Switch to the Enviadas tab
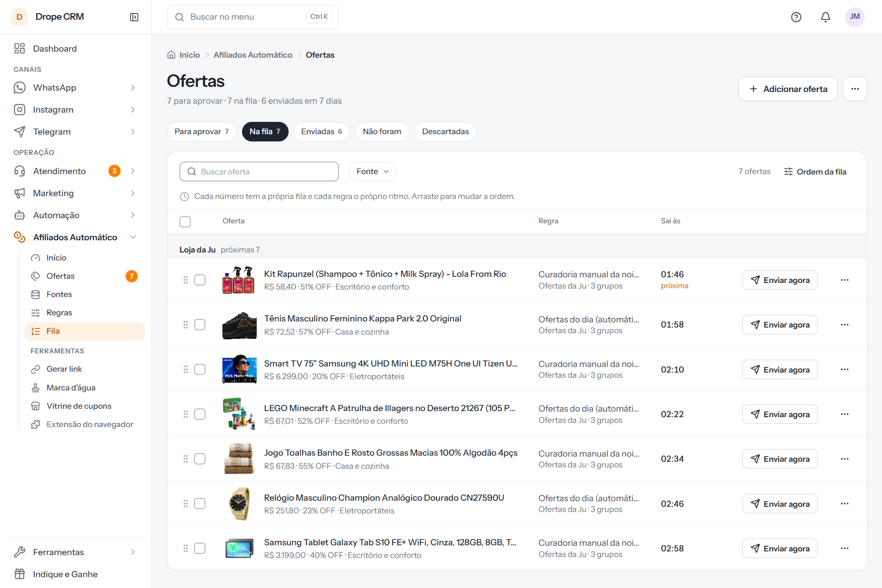This screenshot has height=588, width=882. pos(322,132)
